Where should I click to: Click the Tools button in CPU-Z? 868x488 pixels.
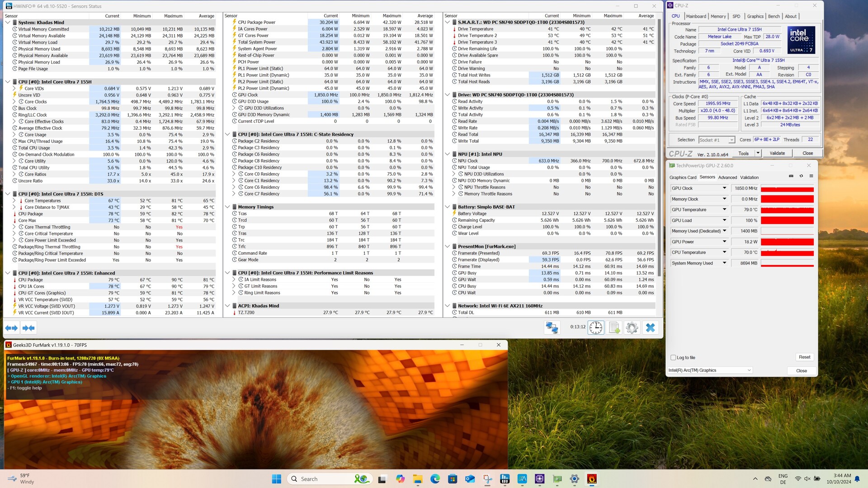(x=743, y=153)
